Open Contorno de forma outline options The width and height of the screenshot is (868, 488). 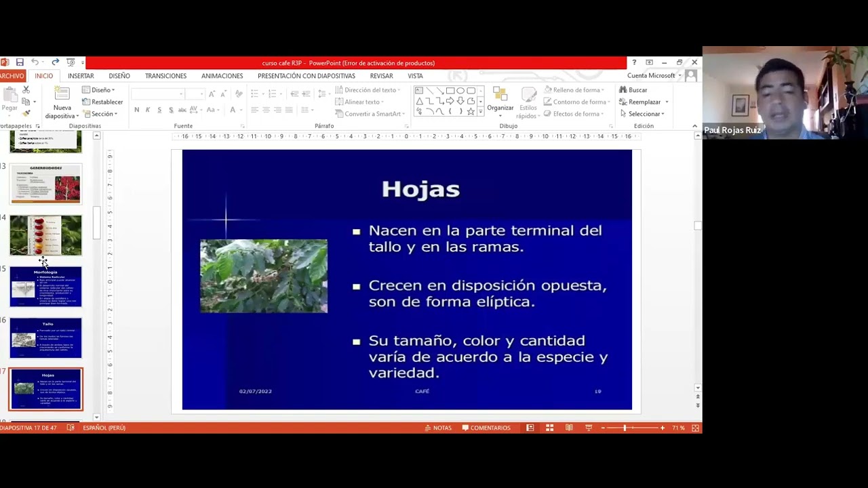tap(575, 102)
